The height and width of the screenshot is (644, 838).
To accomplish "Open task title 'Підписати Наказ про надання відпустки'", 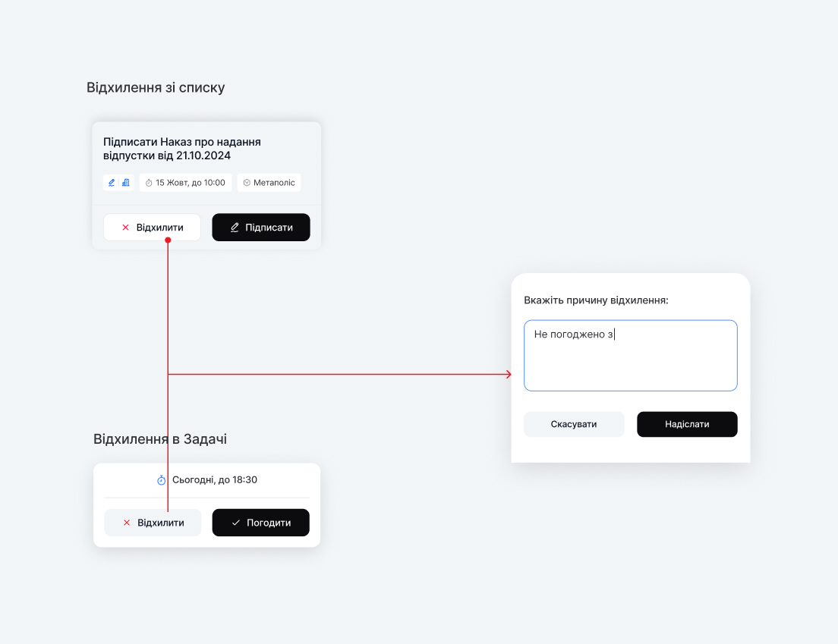I will [x=182, y=149].
